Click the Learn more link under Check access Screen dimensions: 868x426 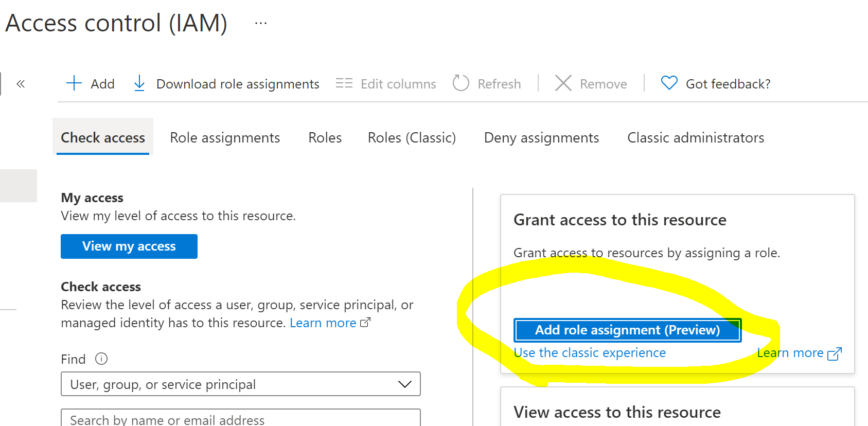pyautogui.click(x=323, y=322)
